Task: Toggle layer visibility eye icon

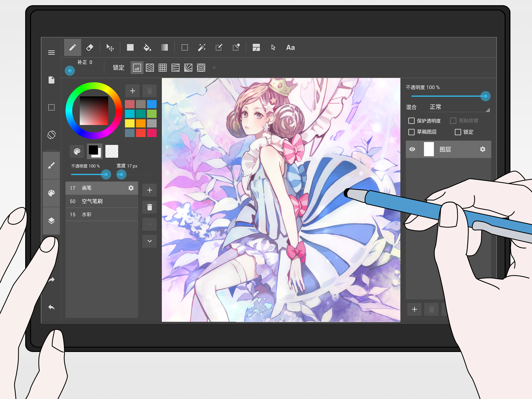Action: [413, 150]
